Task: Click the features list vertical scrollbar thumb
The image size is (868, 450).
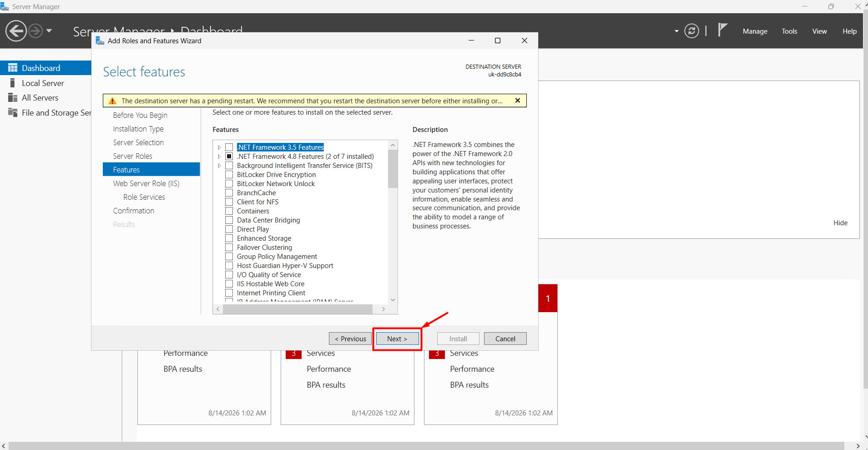Action: pos(393,169)
